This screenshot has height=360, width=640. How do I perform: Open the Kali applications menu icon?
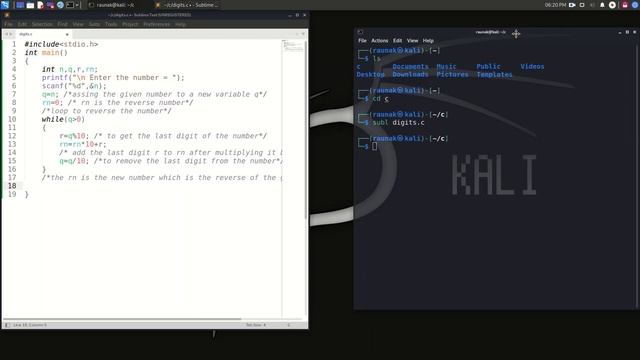5,5
